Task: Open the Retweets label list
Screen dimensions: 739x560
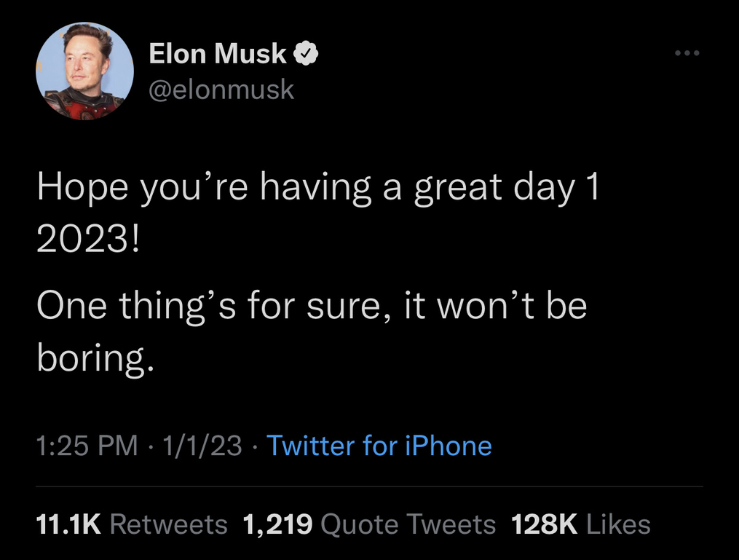Action: (169, 524)
